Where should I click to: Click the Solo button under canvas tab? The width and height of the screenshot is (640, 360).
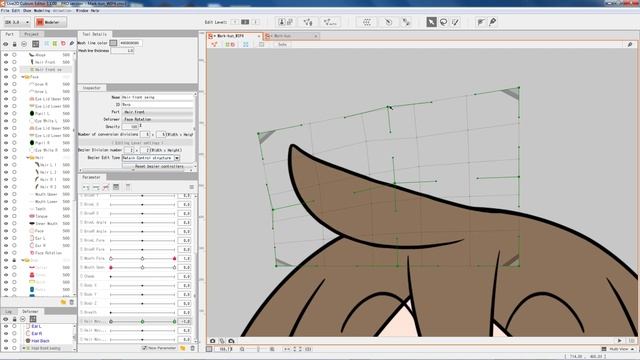pos(282,44)
